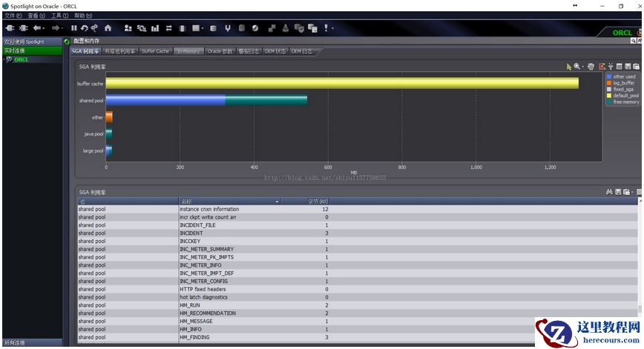The image size is (644, 349).
Task: Click the exclamation alarm toolbar icon
Action: [x=326, y=28]
